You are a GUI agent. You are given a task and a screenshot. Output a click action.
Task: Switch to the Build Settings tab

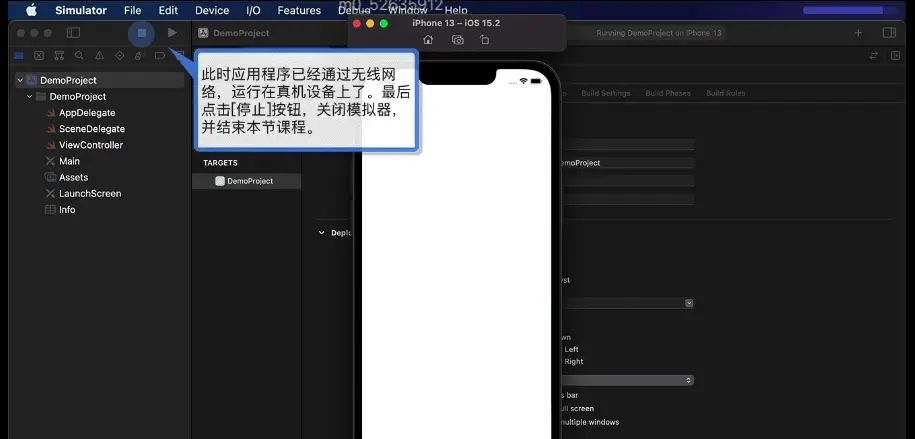(606, 93)
